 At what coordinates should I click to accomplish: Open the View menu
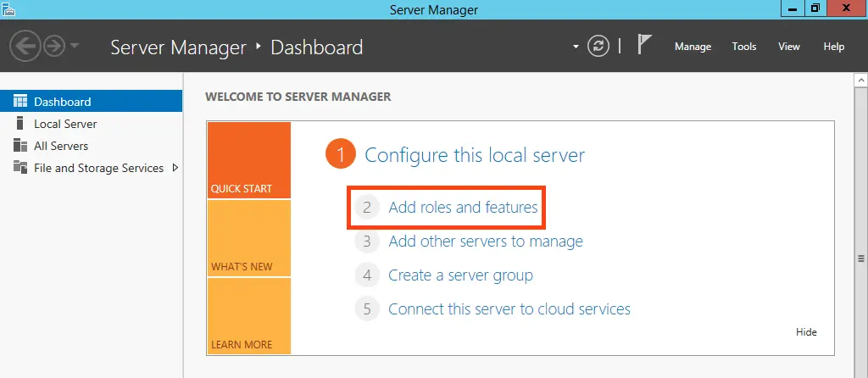(789, 47)
